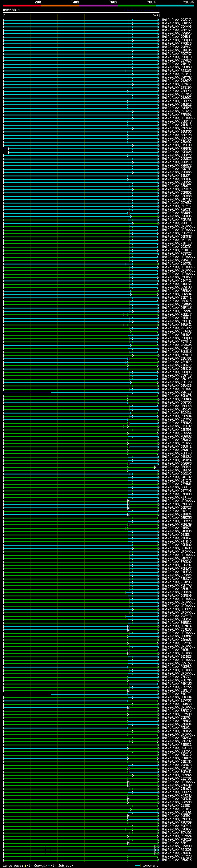Select hit label UniRef100_A5C7K7

coord(177,54)
